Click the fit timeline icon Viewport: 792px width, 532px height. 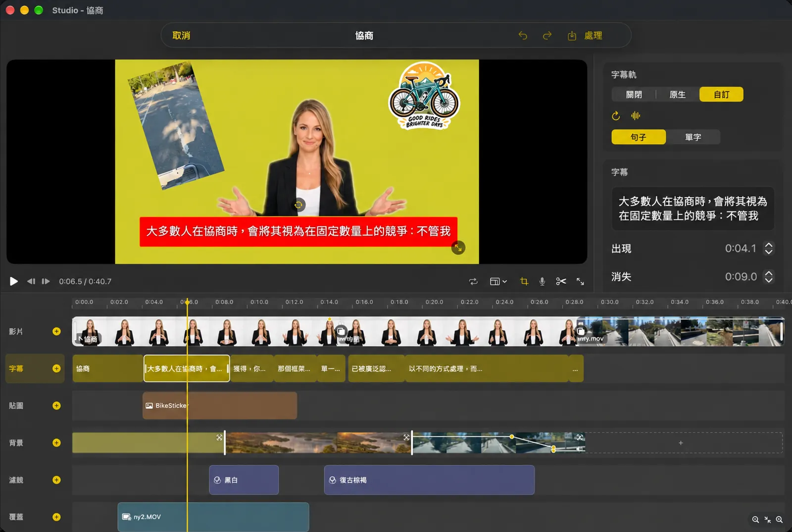(x=767, y=520)
